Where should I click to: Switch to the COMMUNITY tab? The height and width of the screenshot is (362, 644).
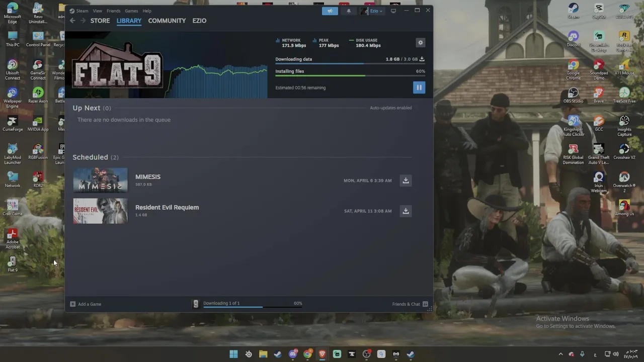(x=167, y=21)
